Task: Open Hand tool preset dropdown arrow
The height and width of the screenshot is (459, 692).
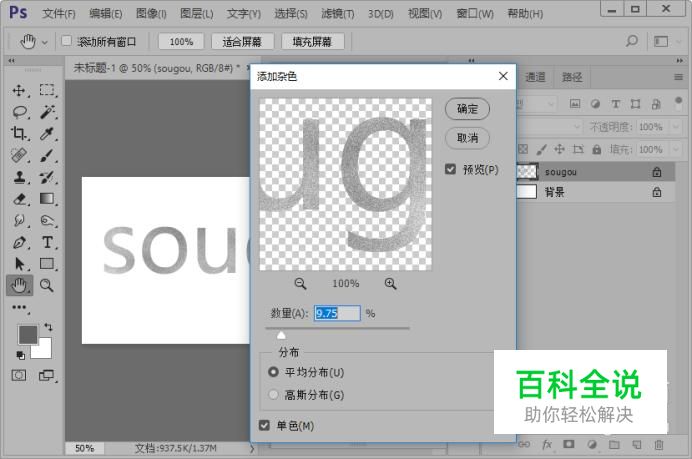Action: (x=45, y=43)
